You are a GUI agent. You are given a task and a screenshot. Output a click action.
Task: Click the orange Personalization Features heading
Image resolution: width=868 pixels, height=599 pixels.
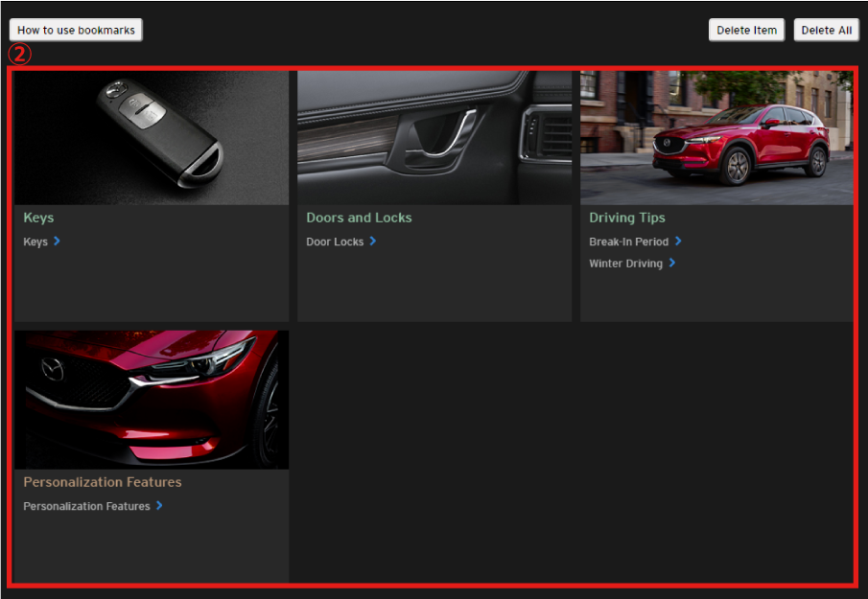103,482
